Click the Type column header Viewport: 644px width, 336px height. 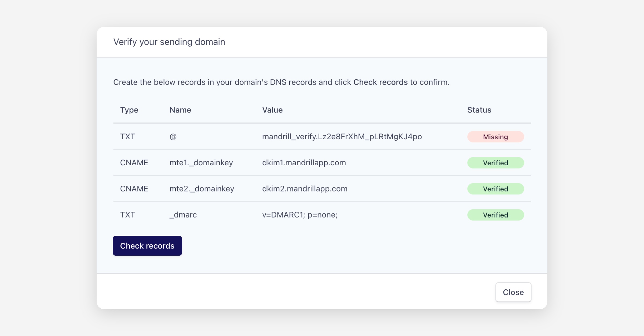pyautogui.click(x=129, y=110)
